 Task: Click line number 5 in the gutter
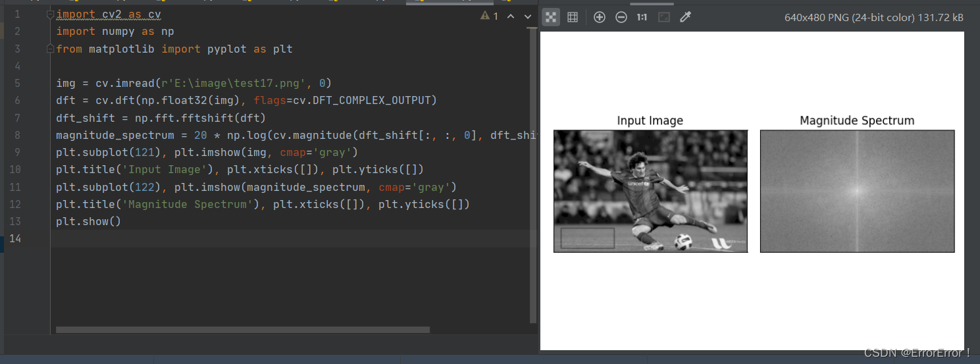tap(17, 83)
